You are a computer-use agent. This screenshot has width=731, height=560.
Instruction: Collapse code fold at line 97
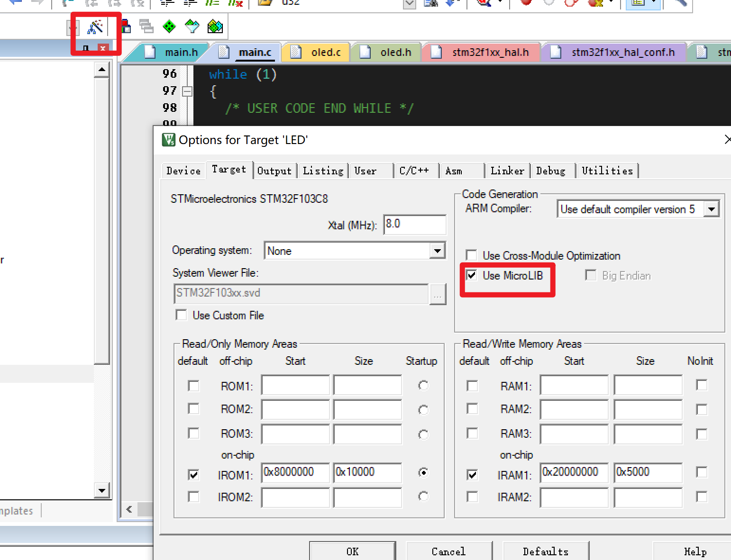[188, 91]
